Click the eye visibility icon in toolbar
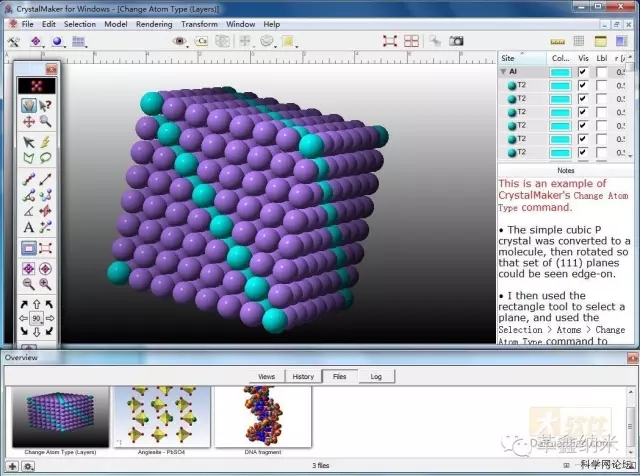The image size is (640, 476). click(180, 41)
